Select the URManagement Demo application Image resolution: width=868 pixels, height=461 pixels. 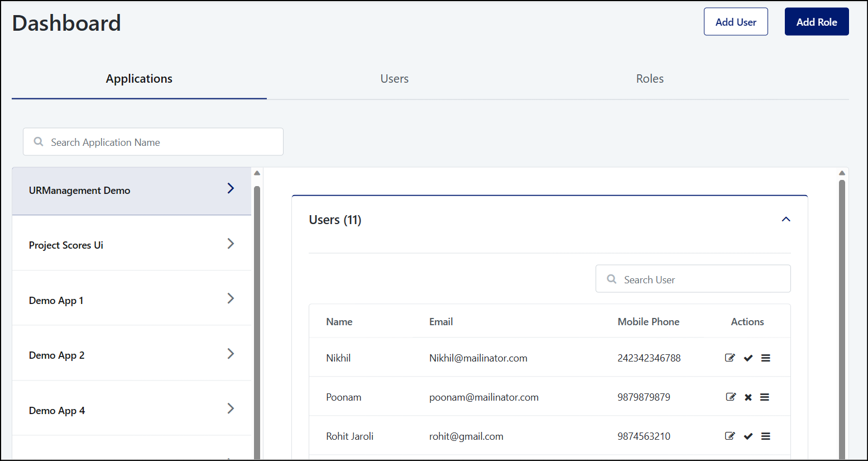132,191
